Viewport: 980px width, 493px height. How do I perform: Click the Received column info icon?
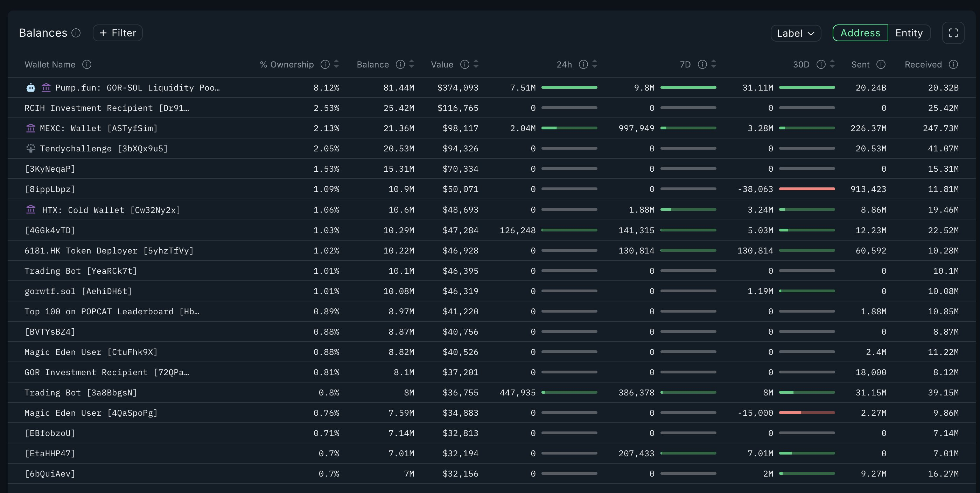pos(953,65)
